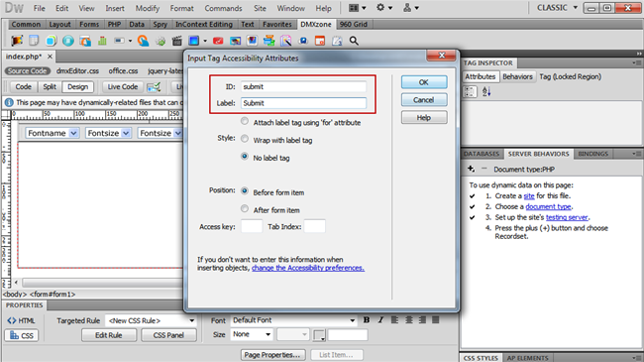Screen dimensions: 644x362
Task: Click the blue square toolbar icon
Action: pos(194,41)
